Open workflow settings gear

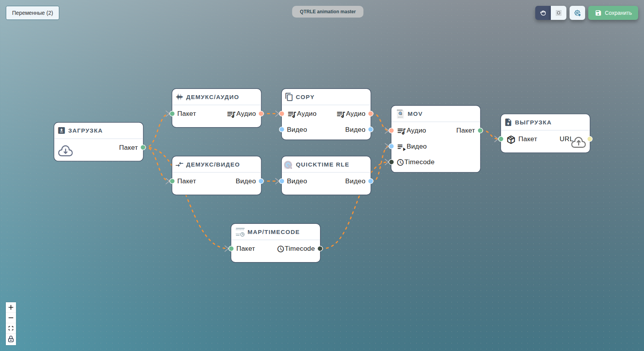(x=577, y=13)
